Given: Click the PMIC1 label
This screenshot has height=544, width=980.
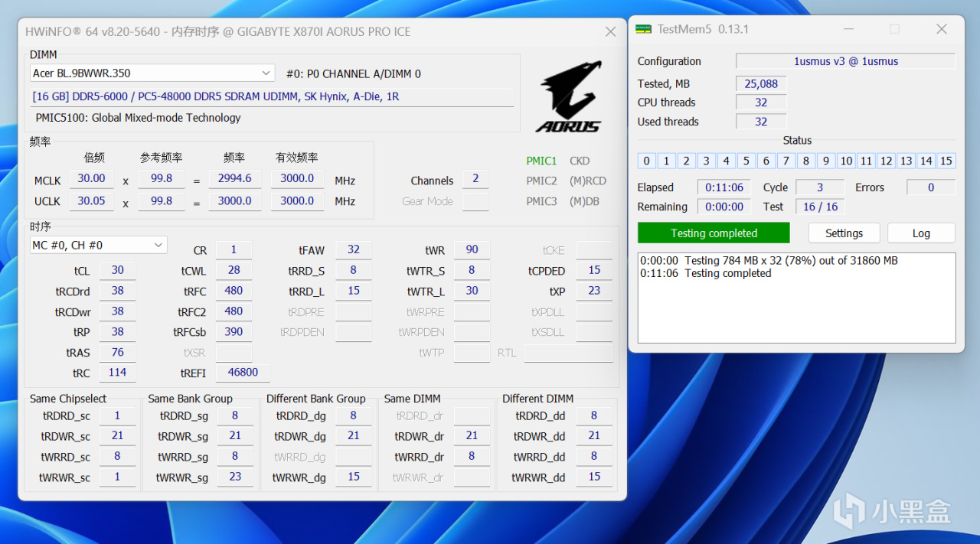Looking at the screenshot, I should click(541, 161).
